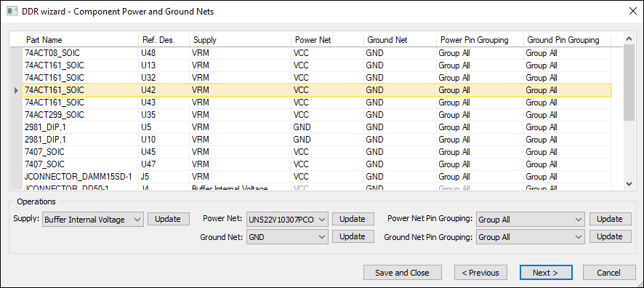Click Update next to Supply
Screen dimensions: 644x288
click(169, 219)
